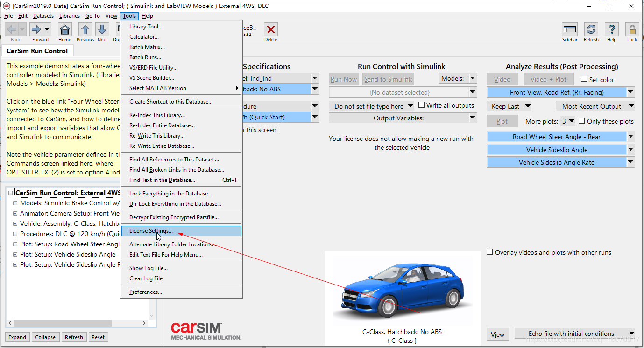This screenshot has width=644, height=348.
Task: Click the Video button
Action: (x=502, y=79)
